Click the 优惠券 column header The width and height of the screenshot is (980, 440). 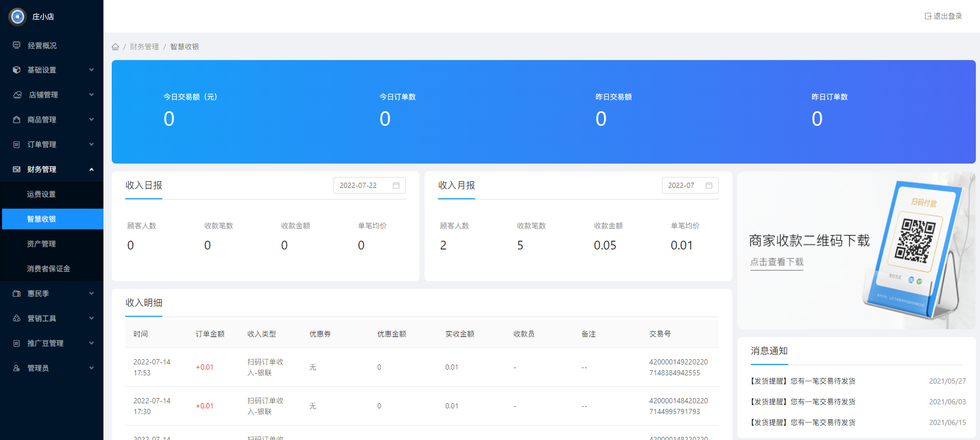pyautogui.click(x=320, y=334)
